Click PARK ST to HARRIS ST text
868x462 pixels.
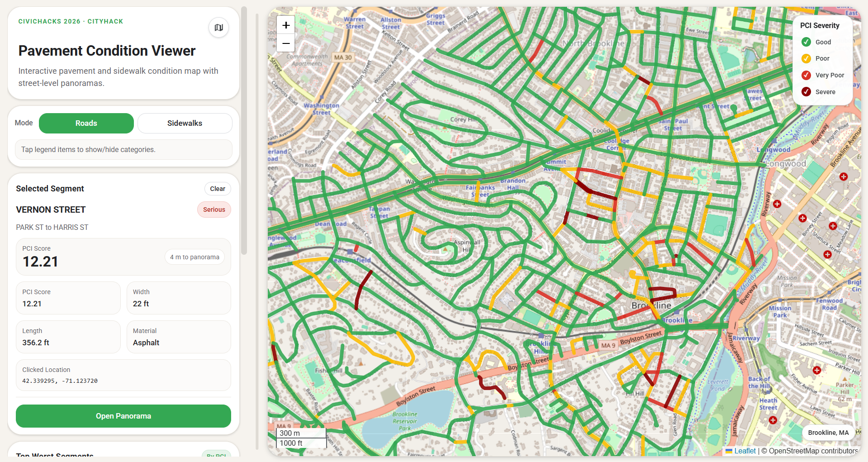[52, 227]
